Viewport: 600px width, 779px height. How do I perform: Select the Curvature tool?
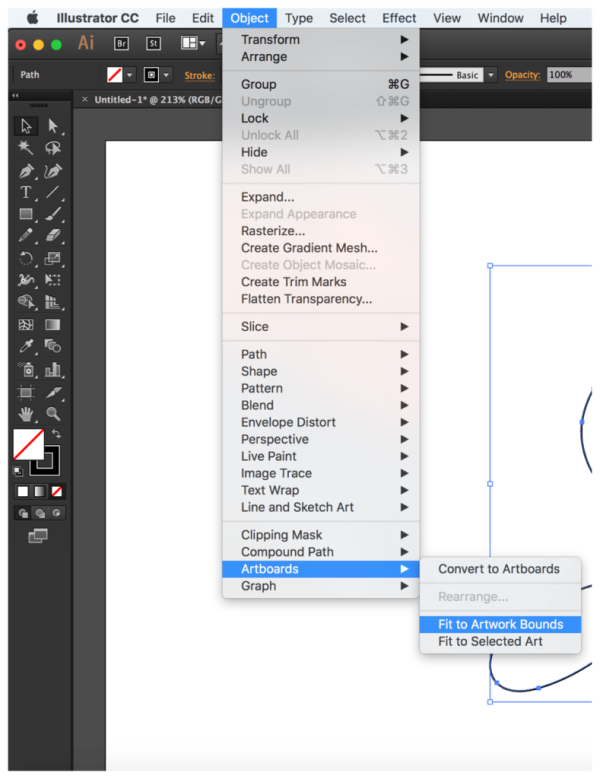click(x=53, y=171)
